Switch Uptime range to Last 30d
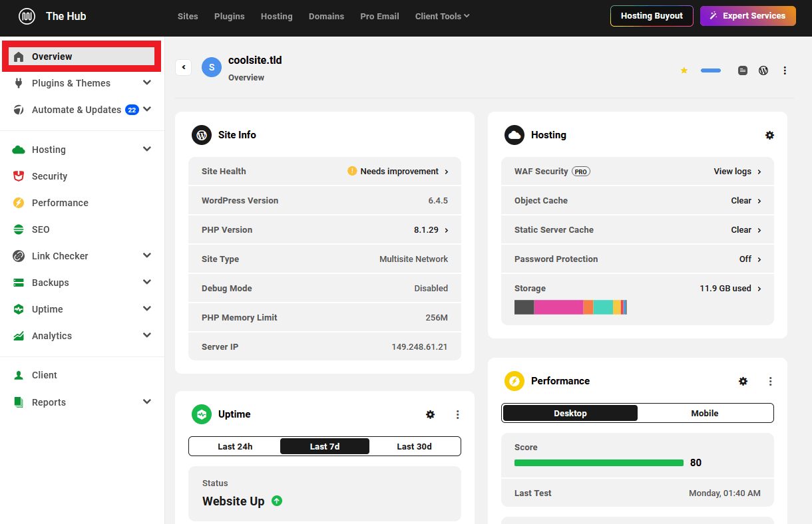Screen dimensions: 812x524 click(414, 446)
